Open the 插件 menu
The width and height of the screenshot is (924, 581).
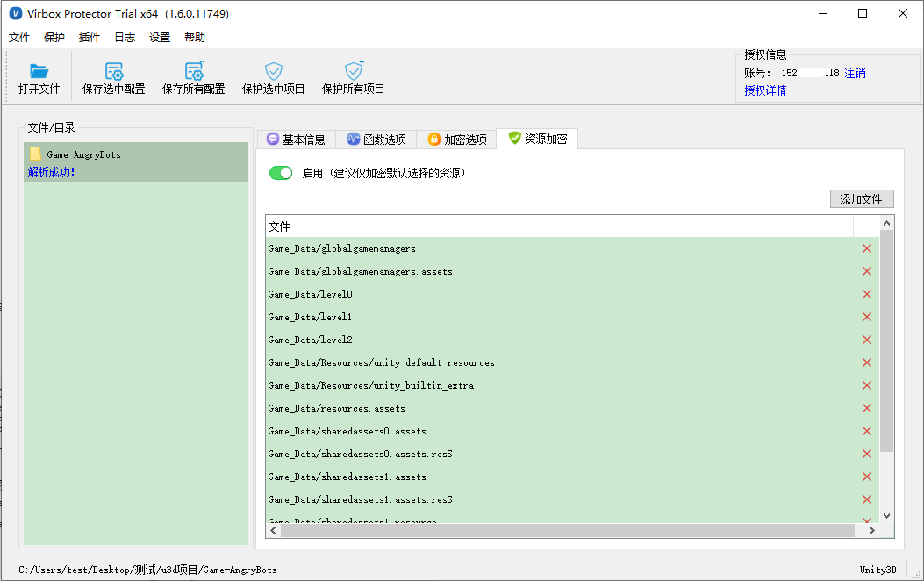click(89, 37)
